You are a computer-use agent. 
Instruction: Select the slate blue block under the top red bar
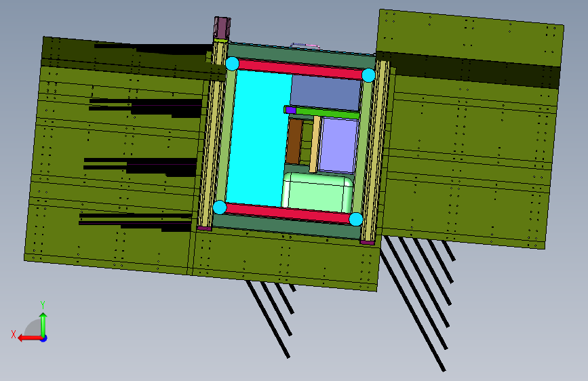click(326, 92)
